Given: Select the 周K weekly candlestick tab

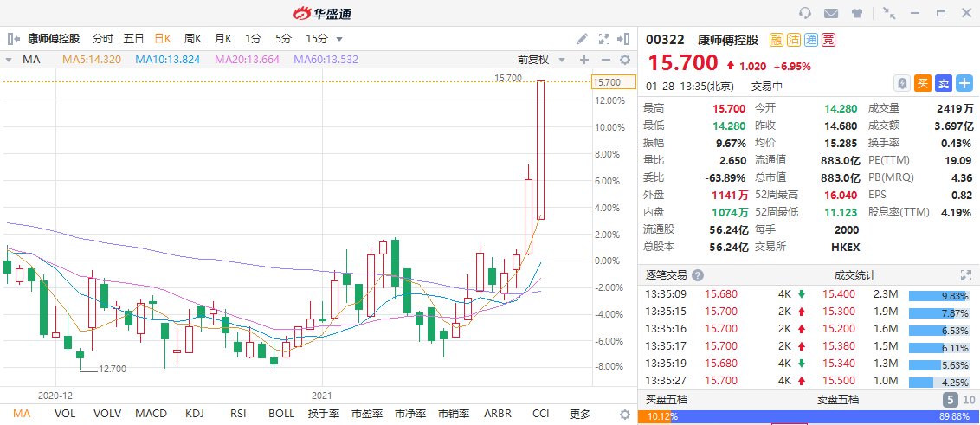Looking at the screenshot, I should [193, 39].
